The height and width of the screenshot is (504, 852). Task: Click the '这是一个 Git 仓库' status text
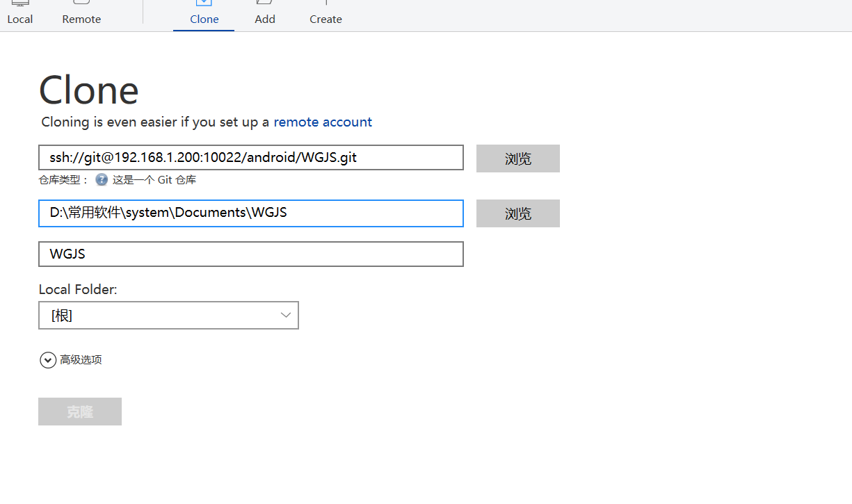point(154,179)
